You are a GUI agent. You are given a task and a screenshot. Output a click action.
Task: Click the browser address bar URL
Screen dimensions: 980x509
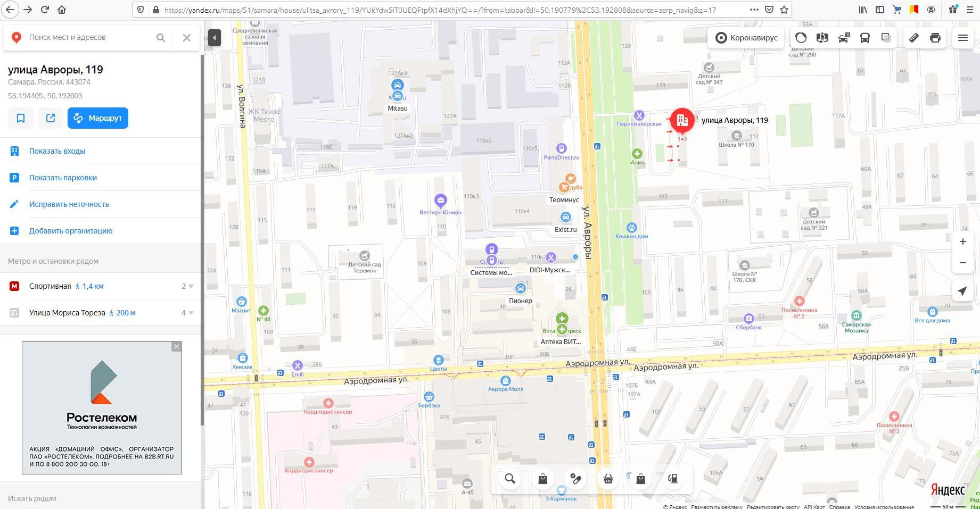pyautogui.click(x=440, y=10)
